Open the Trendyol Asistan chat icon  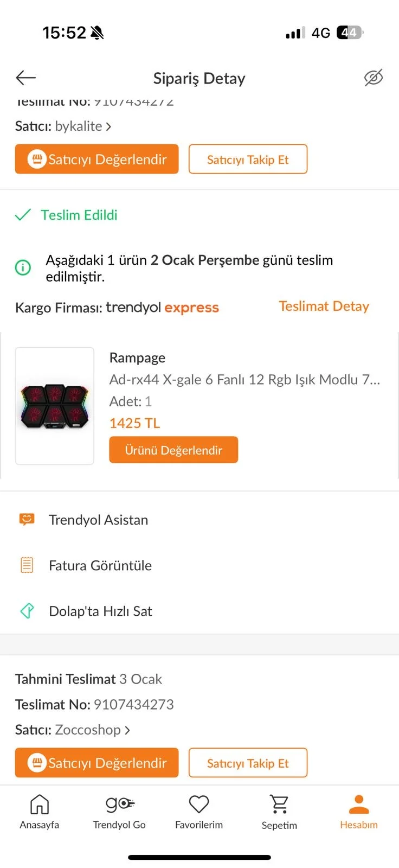27,520
